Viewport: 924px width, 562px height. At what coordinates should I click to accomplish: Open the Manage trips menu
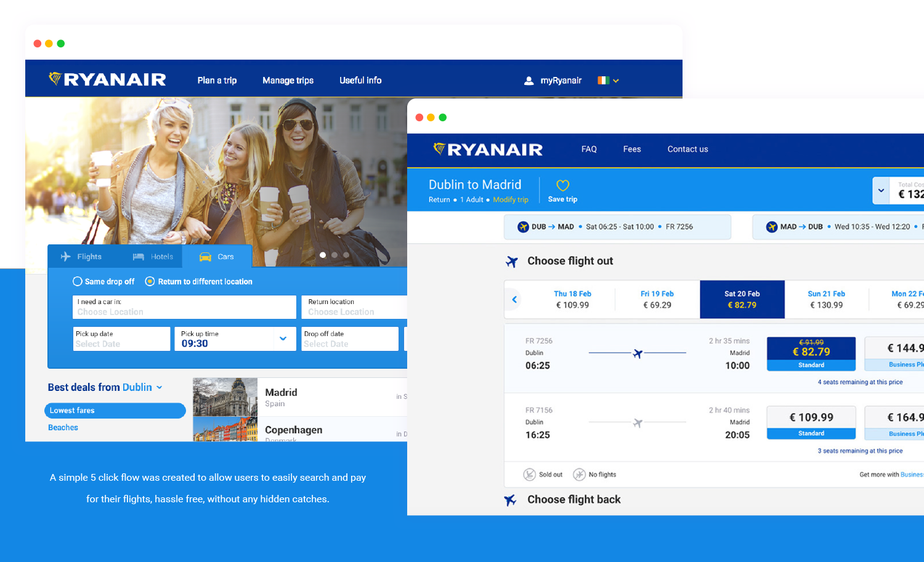288,80
